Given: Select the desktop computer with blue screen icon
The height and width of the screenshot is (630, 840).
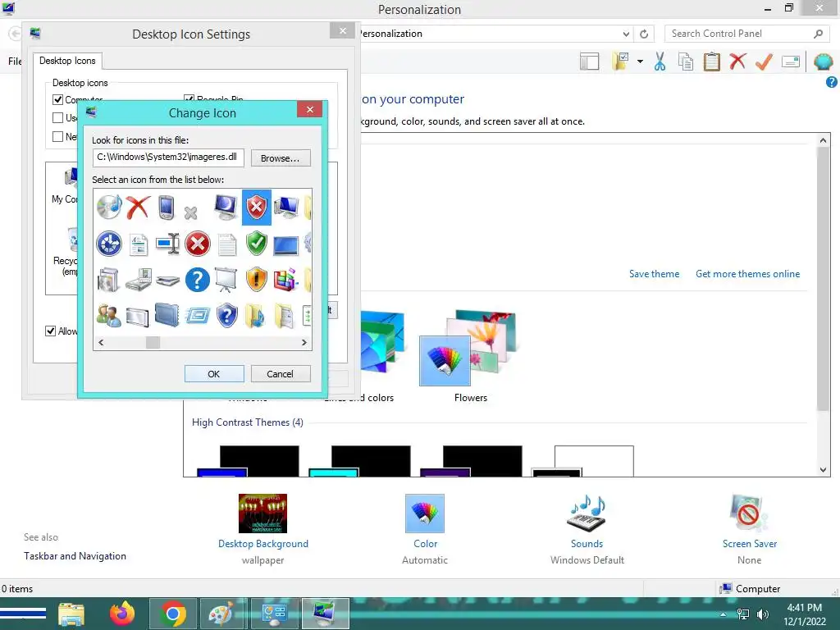Looking at the screenshot, I should coord(286,207).
